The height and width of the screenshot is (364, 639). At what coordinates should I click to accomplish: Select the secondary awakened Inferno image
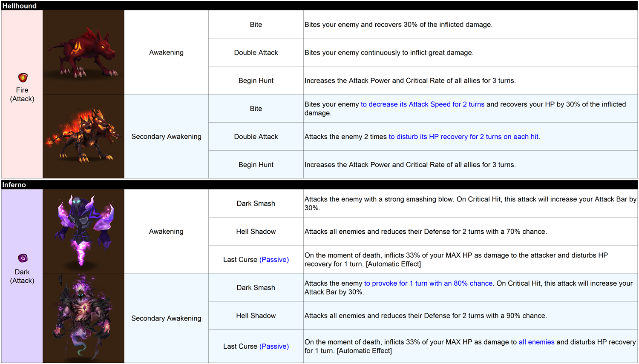83,318
